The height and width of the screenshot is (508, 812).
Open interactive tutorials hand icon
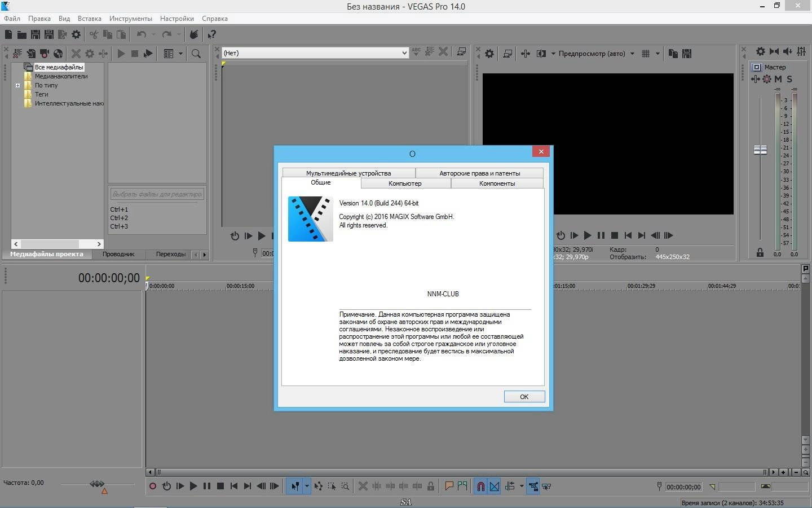(x=194, y=34)
